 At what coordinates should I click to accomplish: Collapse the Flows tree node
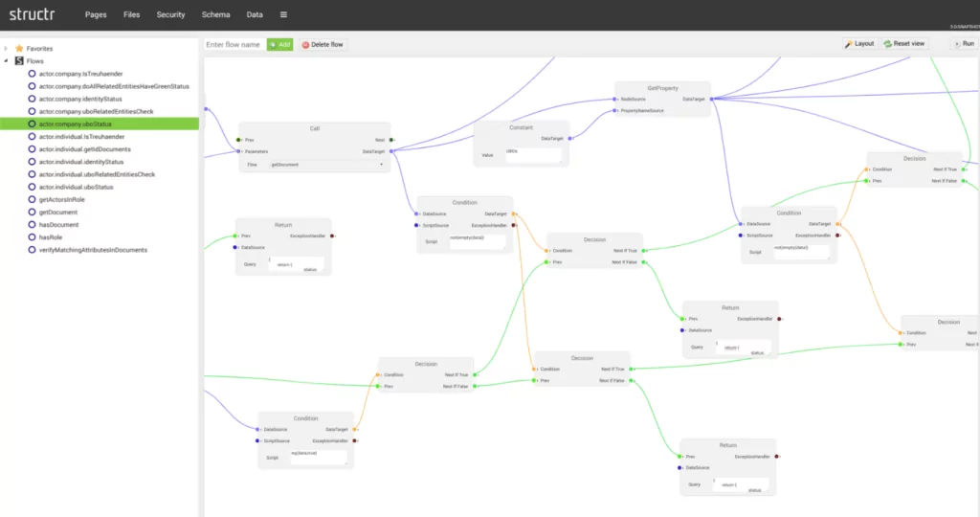(x=7, y=60)
